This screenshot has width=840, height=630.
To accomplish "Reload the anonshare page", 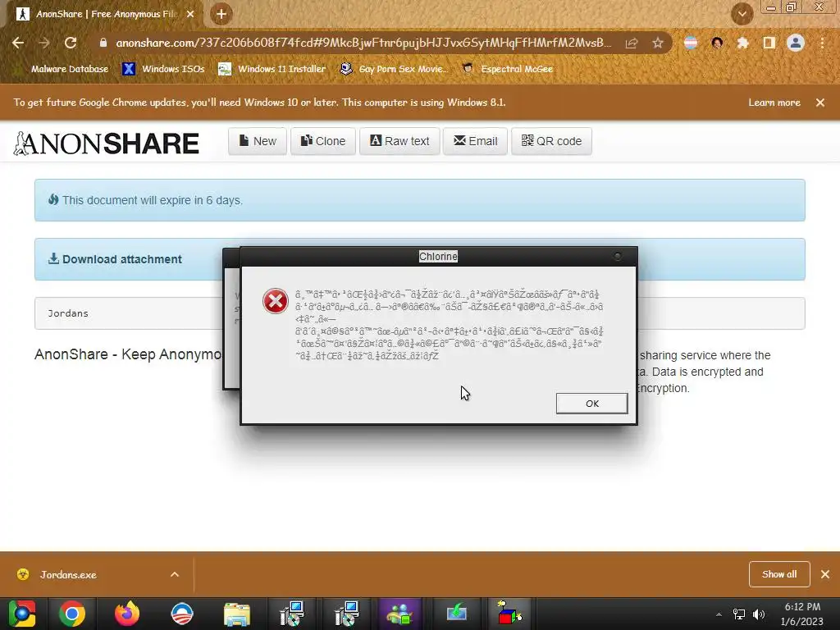I will click(x=71, y=43).
